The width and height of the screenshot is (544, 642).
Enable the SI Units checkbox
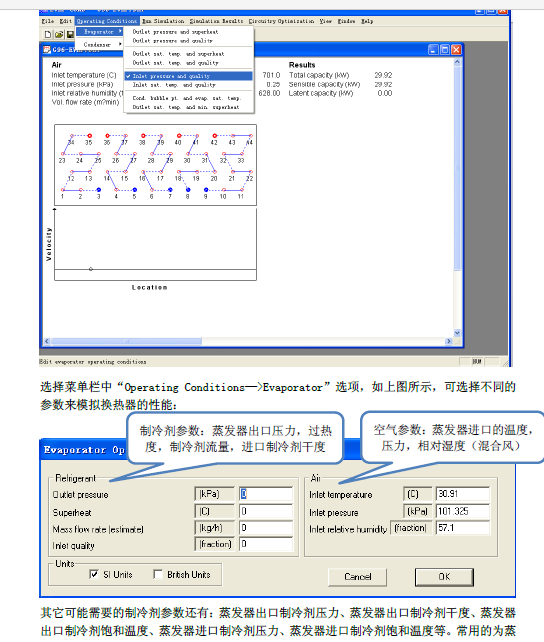94,574
